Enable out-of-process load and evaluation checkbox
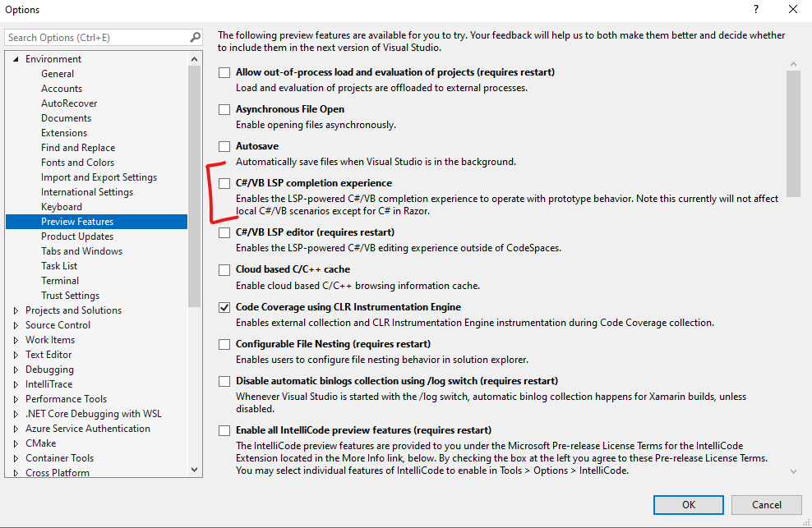Viewport: 812px width, 528px height. (224, 72)
